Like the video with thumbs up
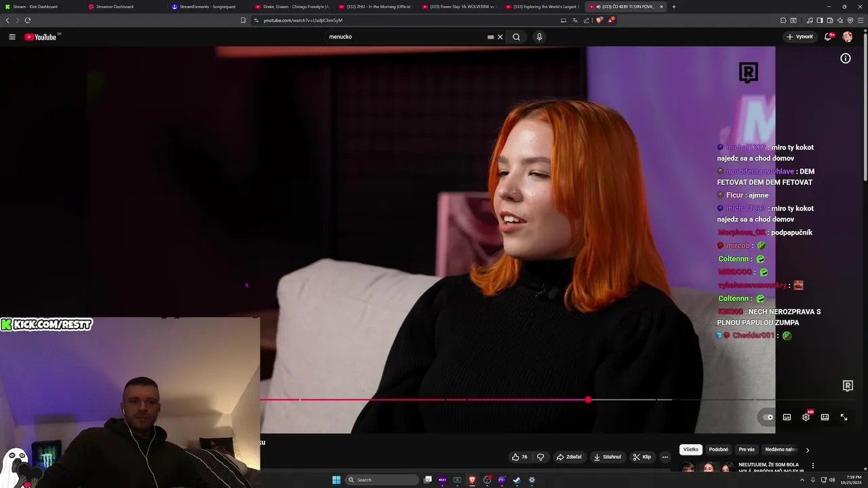 coord(519,457)
